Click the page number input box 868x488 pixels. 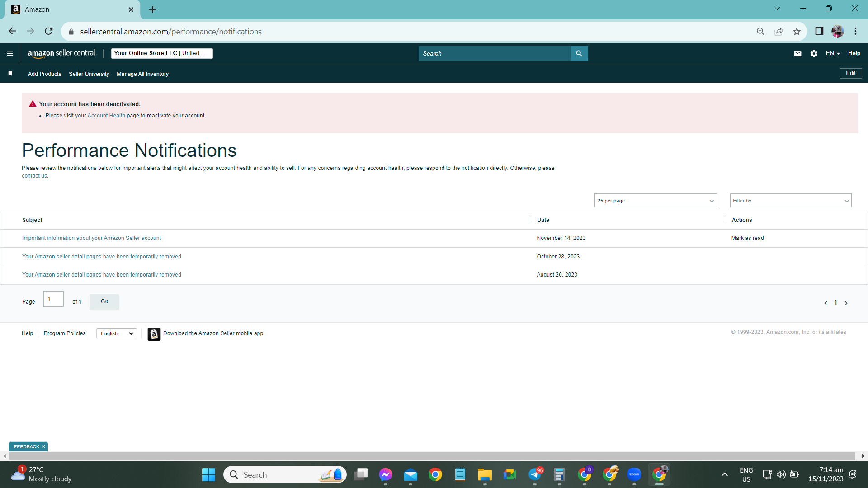(53, 299)
